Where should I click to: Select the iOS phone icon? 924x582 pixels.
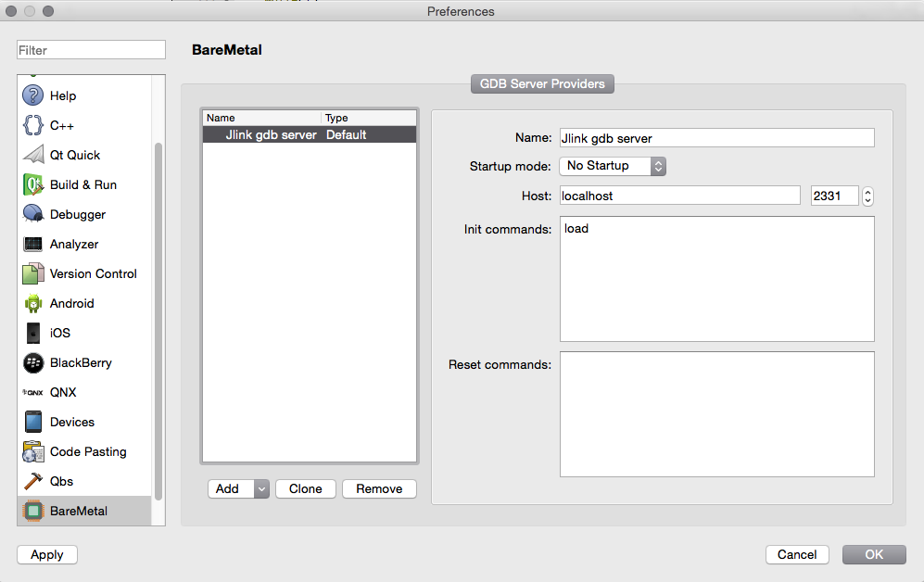pyautogui.click(x=33, y=333)
